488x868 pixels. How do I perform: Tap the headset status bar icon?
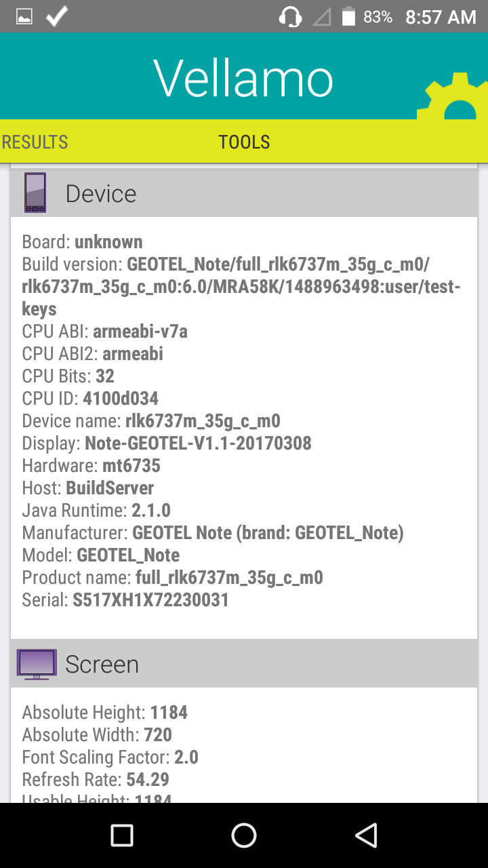[290, 16]
